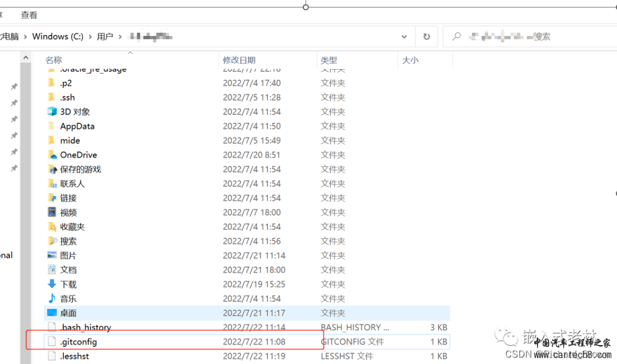This screenshot has width=617, height=364.
Task: Click the 3 KB size cell
Action: [x=438, y=327]
